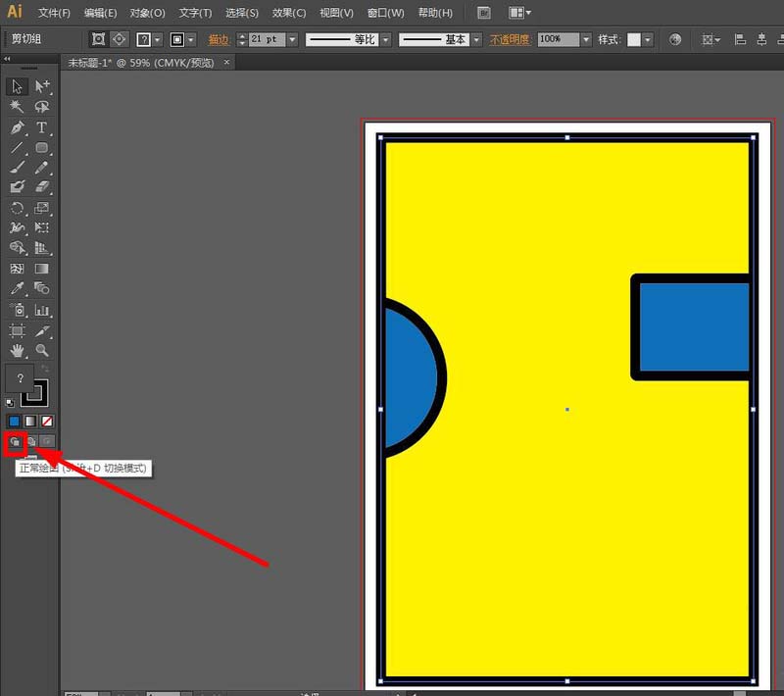
Task: Pick the Paintbrush tool
Action: [17, 167]
